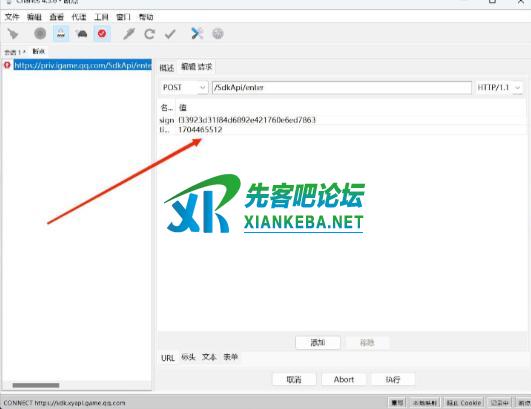
Task: Select the compose pen tool icon
Action: pyautogui.click(x=129, y=34)
